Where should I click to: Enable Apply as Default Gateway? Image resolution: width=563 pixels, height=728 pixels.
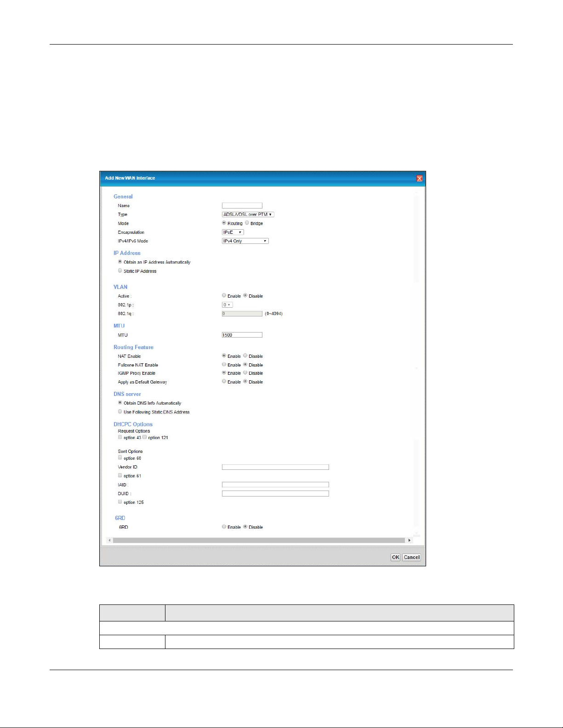(224, 382)
